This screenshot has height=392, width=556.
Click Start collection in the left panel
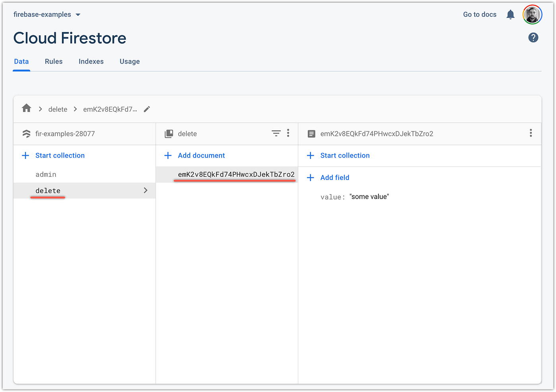pos(60,155)
